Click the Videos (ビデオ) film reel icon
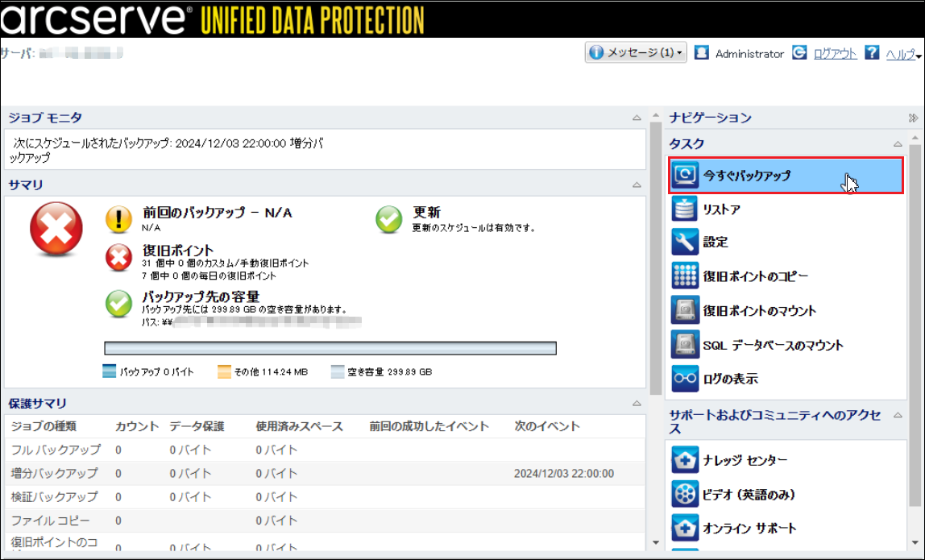Viewport: 925px width, 560px height. click(x=685, y=494)
